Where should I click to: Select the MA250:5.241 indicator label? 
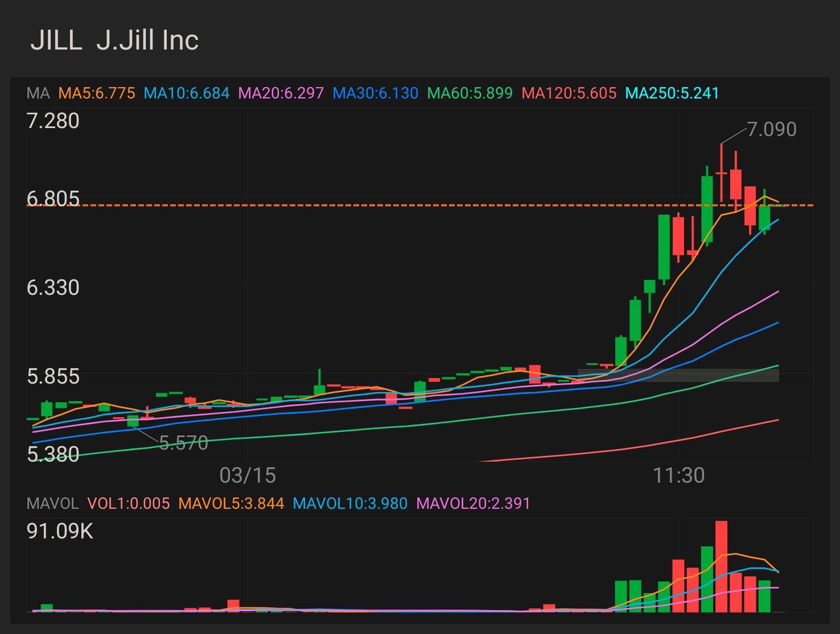[672, 93]
